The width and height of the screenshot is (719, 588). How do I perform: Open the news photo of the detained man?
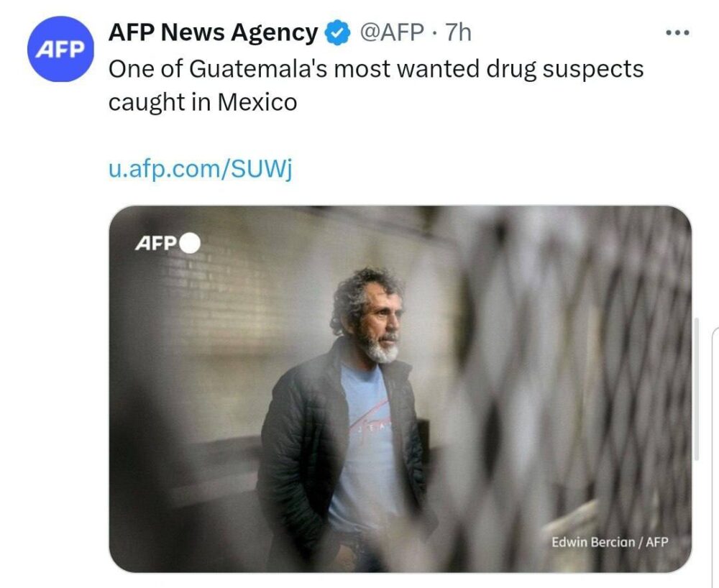pos(400,389)
